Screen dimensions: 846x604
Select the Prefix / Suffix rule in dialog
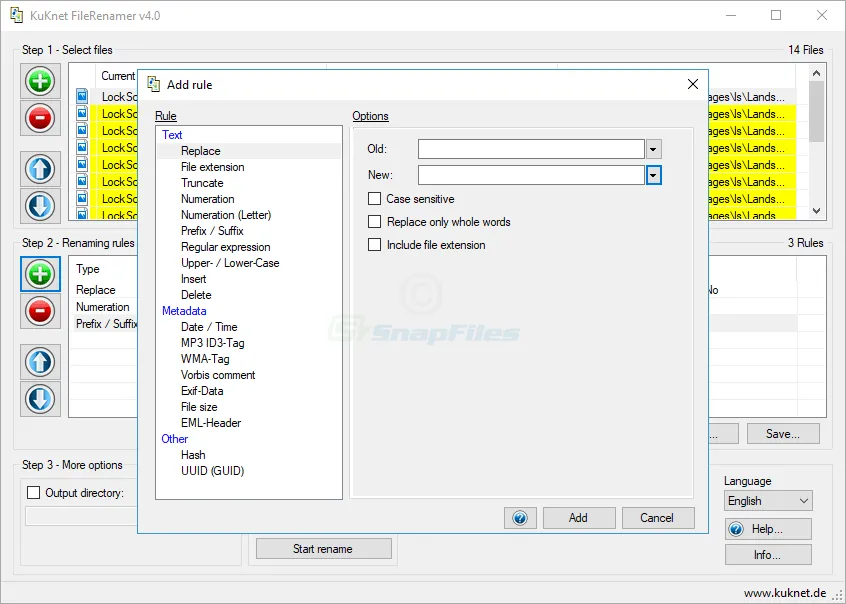tap(212, 231)
